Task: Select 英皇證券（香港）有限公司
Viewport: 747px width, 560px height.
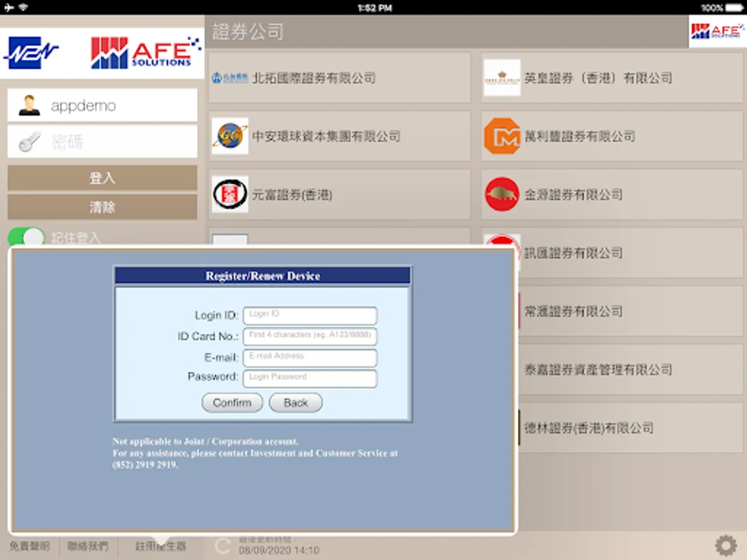Action: (x=612, y=78)
